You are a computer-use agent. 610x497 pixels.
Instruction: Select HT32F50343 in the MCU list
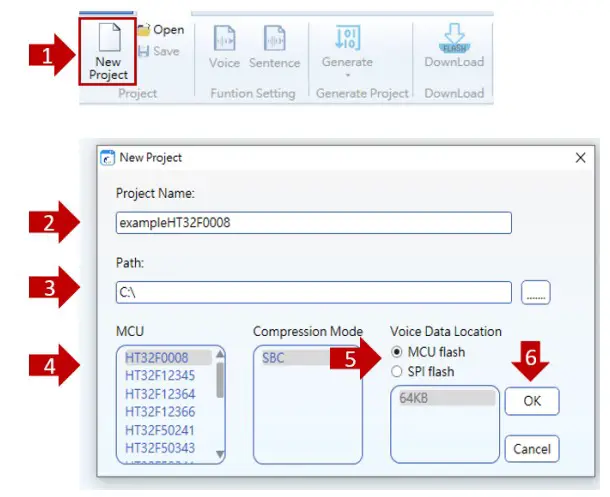click(160, 448)
